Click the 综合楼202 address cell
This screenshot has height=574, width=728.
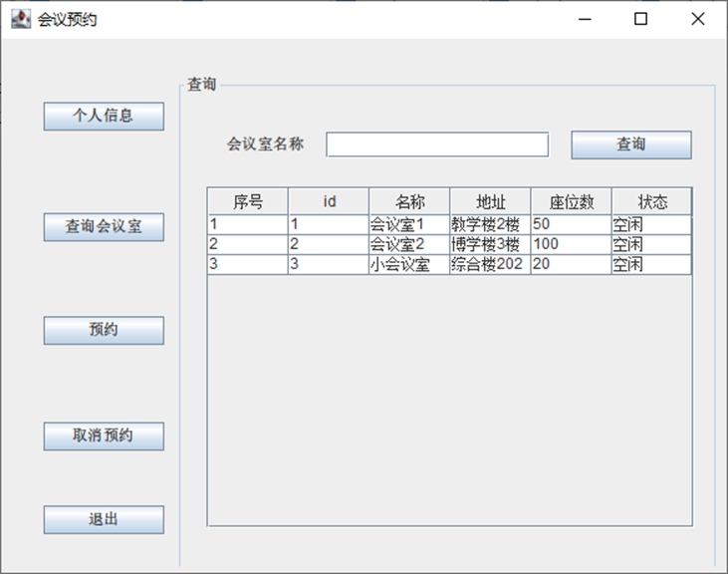490,265
